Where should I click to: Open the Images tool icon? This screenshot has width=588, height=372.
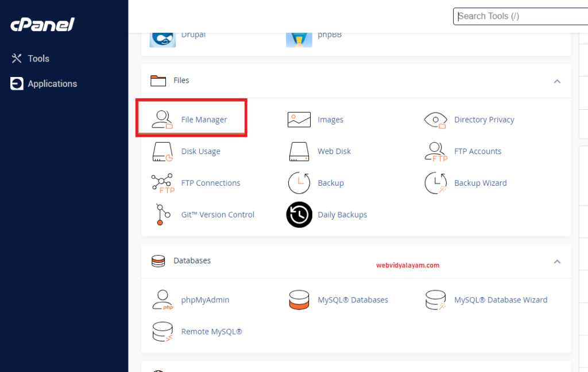(299, 120)
